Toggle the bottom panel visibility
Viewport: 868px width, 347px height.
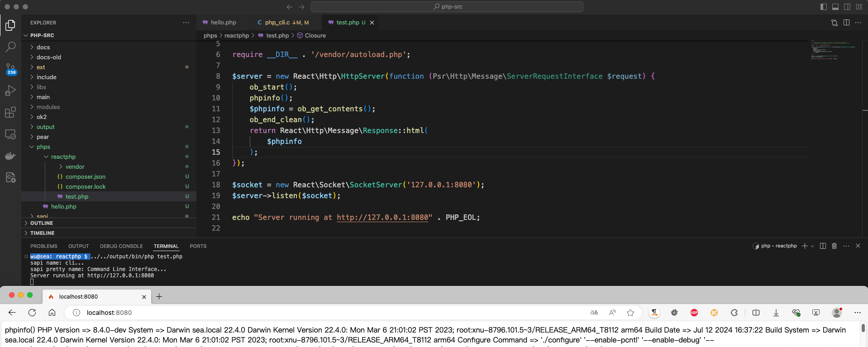coord(835,7)
